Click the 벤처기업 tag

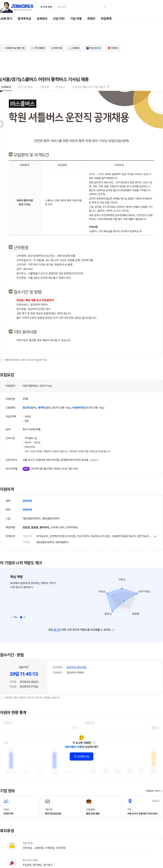pyautogui.click(x=57, y=48)
